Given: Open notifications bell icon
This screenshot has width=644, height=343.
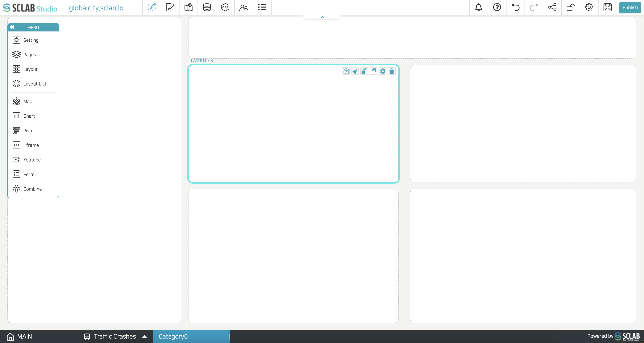Looking at the screenshot, I should click(x=478, y=7).
